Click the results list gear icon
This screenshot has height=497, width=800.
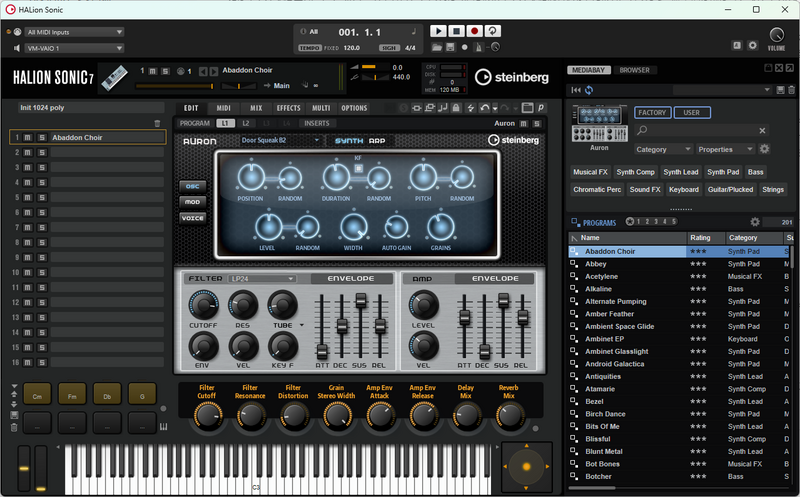[x=755, y=222]
